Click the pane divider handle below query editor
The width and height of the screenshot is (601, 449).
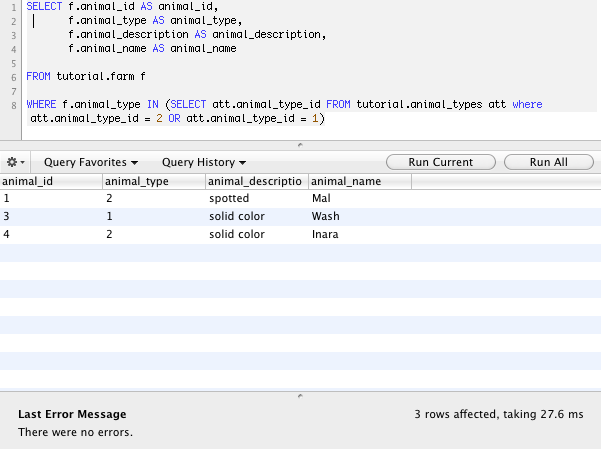[x=300, y=145]
